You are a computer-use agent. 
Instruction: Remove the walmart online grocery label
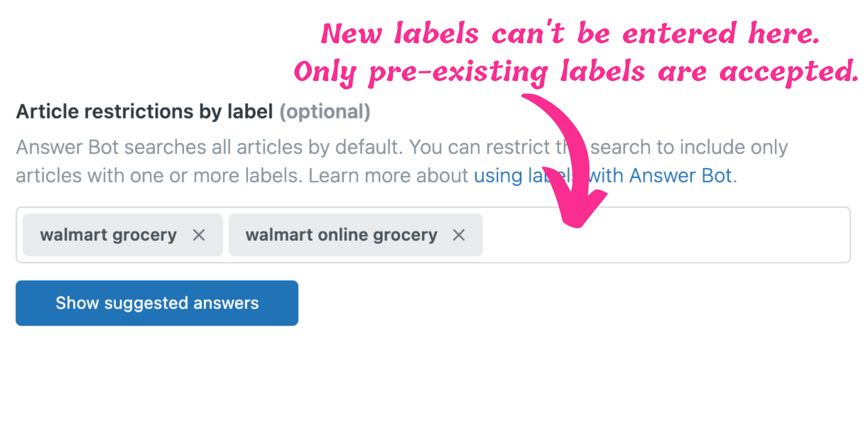[459, 235]
